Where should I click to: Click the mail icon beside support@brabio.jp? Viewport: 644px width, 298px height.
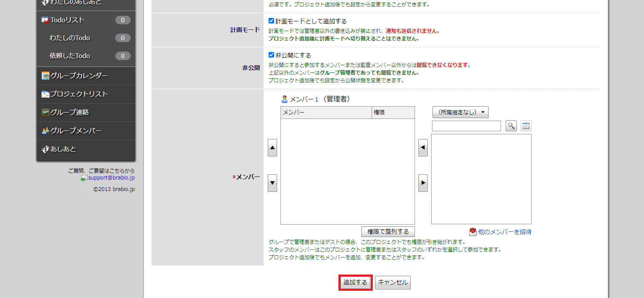pos(85,177)
